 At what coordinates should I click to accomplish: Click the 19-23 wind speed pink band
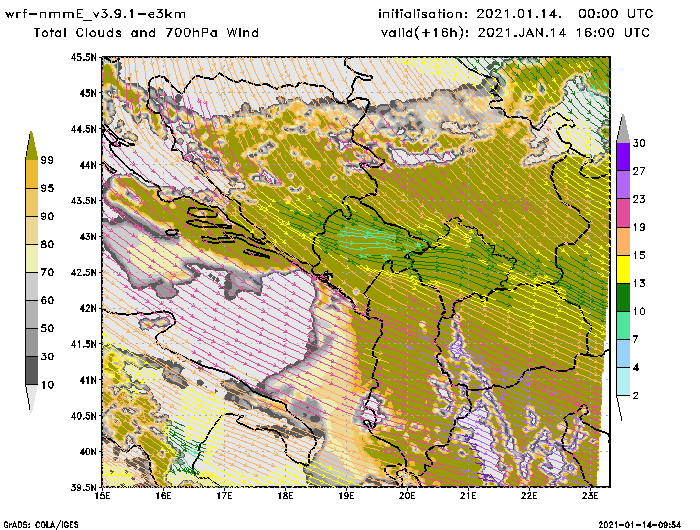tap(623, 213)
